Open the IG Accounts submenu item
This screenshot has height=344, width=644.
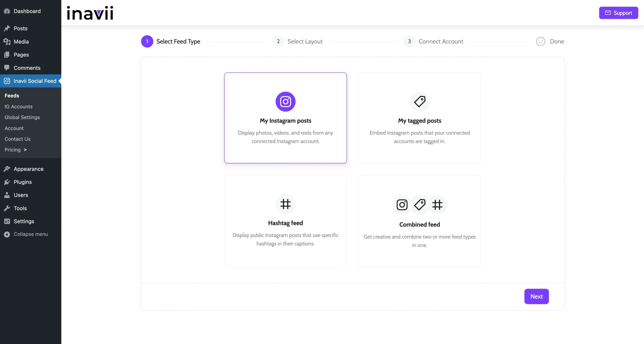(x=18, y=107)
